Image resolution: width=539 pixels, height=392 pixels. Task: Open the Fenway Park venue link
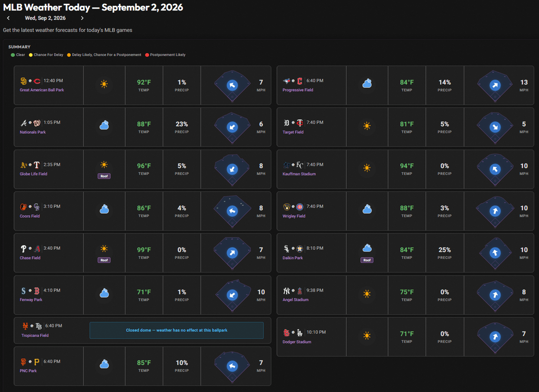(31, 300)
